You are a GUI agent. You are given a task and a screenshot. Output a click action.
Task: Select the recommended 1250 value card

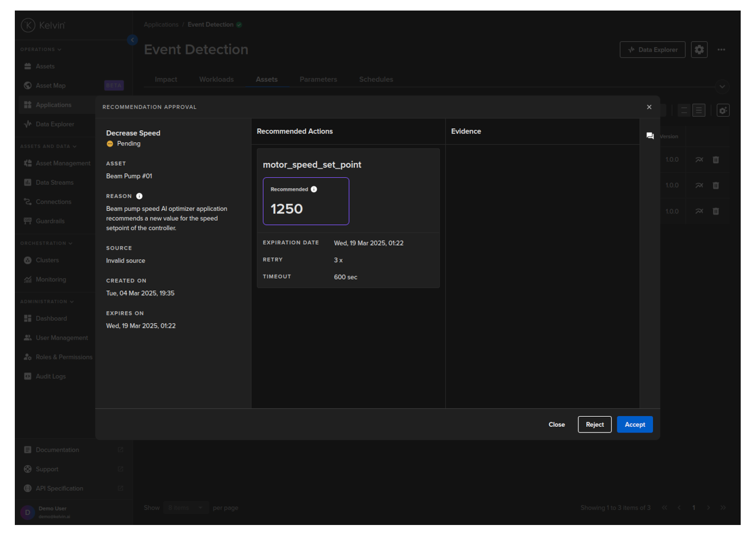(x=306, y=201)
